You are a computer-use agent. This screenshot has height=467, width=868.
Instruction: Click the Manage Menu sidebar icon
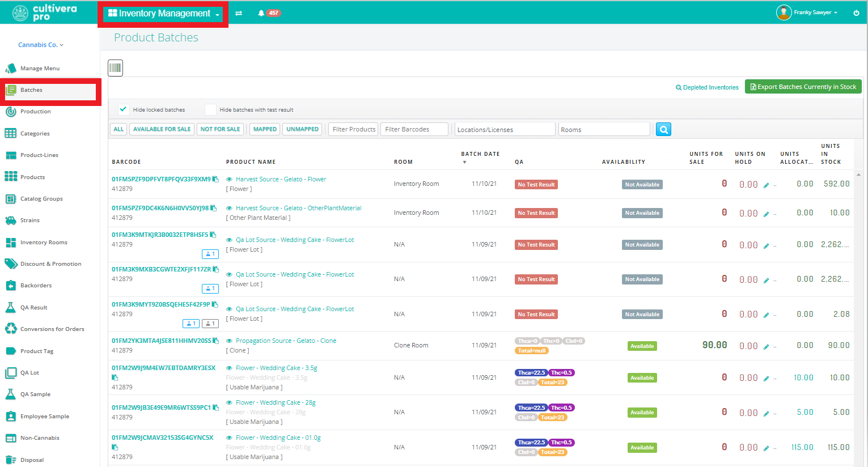[10, 69]
